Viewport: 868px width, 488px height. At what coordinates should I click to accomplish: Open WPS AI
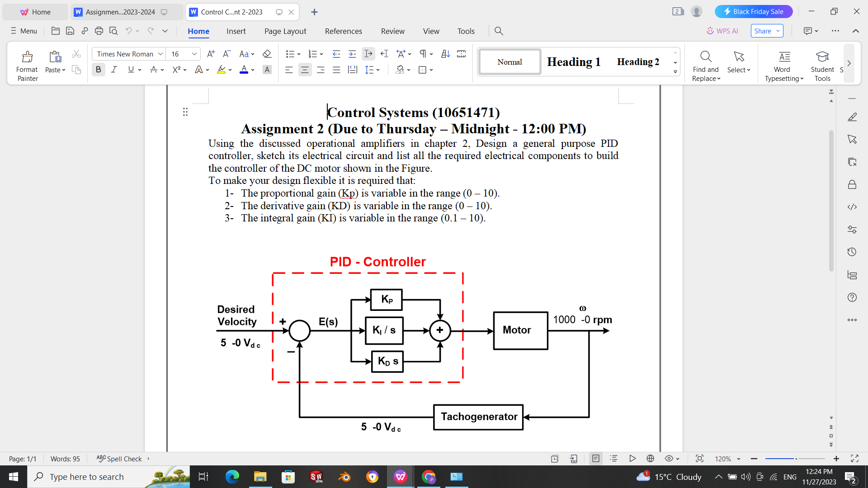click(x=722, y=31)
